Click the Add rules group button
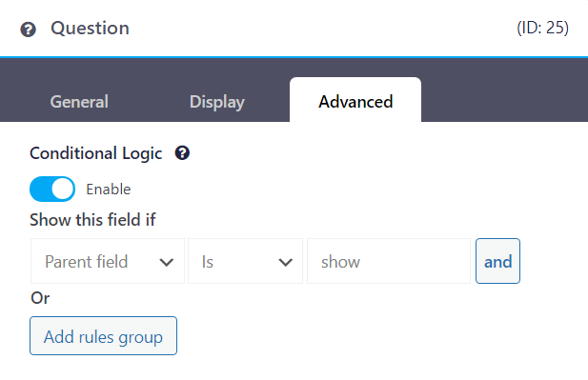Image resolution: width=588 pixels, height=380 pixels. click(x=103, y=336)
